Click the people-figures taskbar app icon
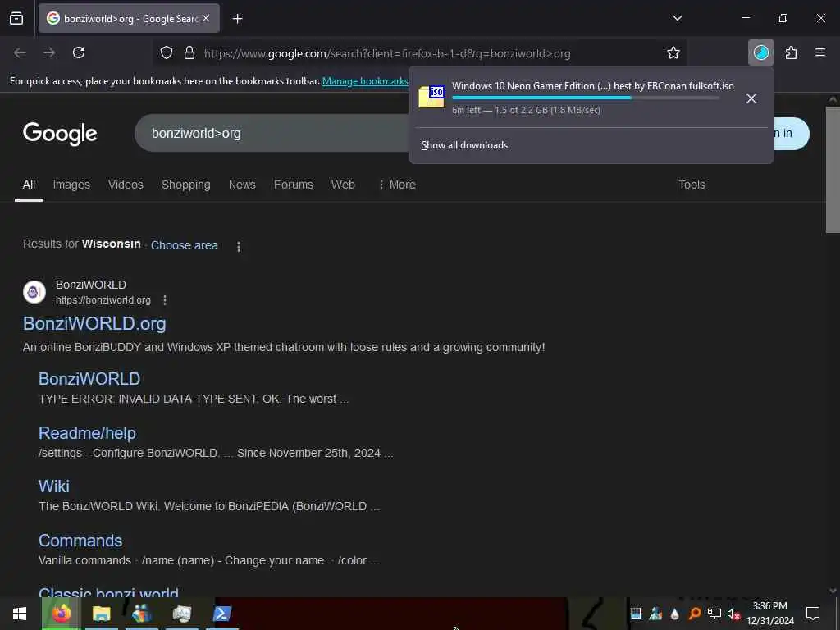The width and height of the screenshot is (840, 630). tap(142, 614)
